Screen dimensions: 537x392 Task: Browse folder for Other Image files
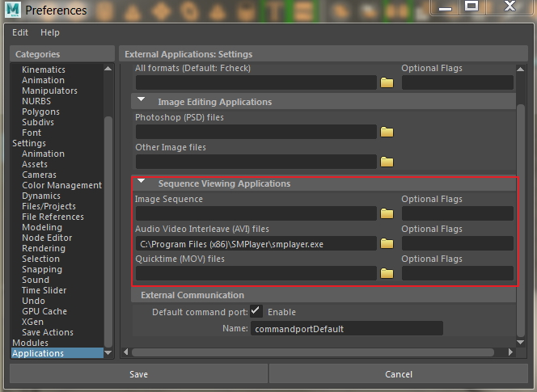[387, 162]
